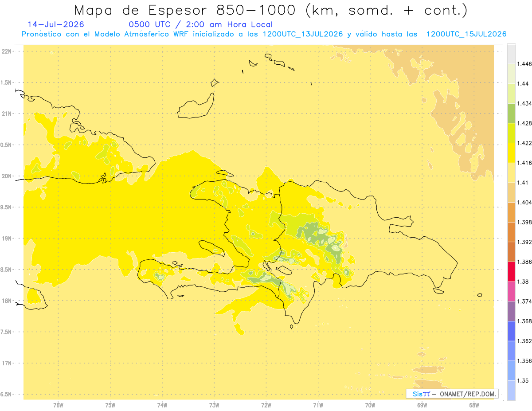The image size is (532, 411).
Task: Click the legend value "1.428"
Action: (x=524, y=123)
